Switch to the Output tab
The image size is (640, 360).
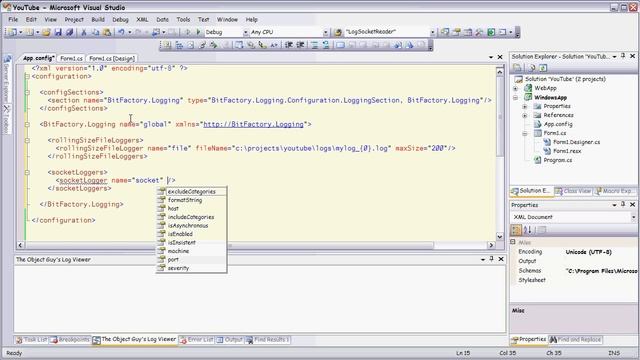tap(230, 340)
